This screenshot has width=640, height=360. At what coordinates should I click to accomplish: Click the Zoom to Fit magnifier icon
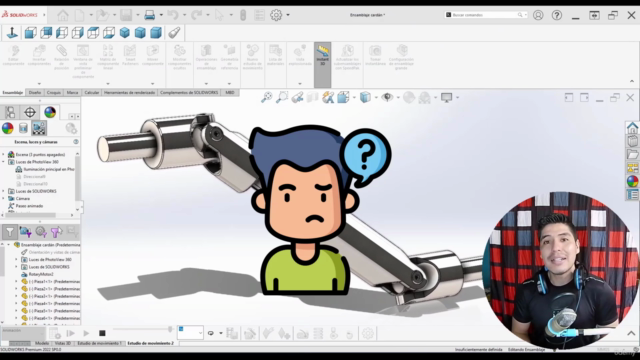[267, 97]
